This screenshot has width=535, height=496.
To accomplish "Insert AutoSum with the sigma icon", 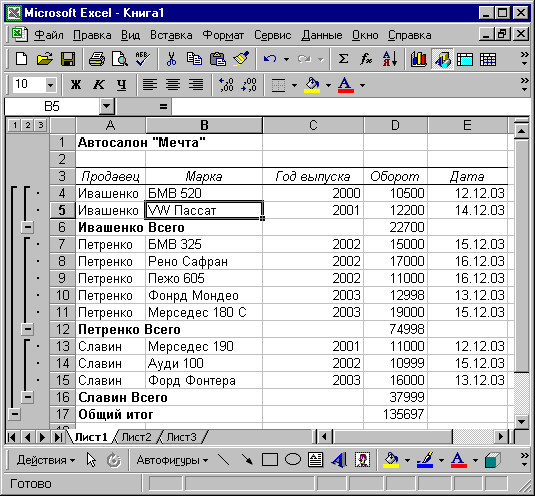I will click(343, 59).
